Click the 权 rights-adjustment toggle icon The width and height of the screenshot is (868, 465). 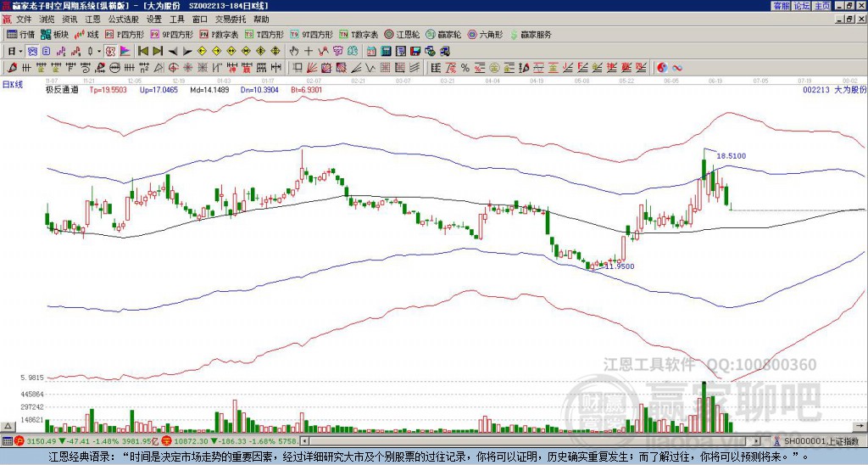coord(111,52)
